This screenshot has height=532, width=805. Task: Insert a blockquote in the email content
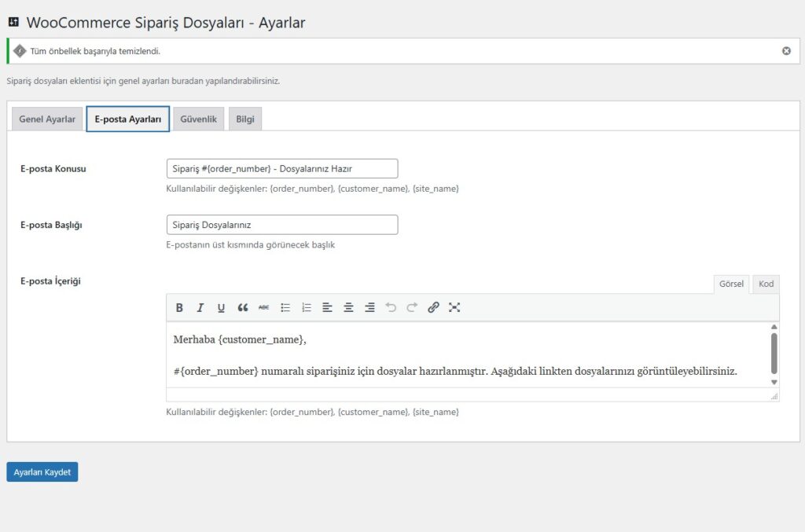[242, 307]
